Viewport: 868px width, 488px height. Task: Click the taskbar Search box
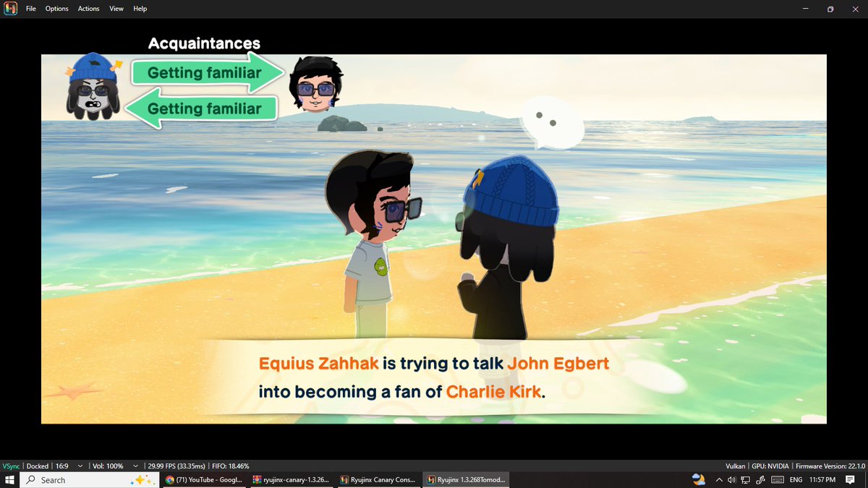[89, 480]
